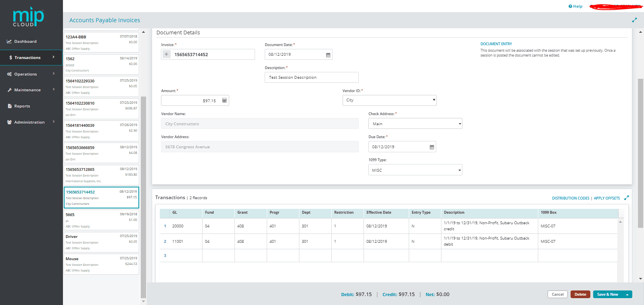
Task: Open the 1099 Type dropdown
Action: click(415, 170)
